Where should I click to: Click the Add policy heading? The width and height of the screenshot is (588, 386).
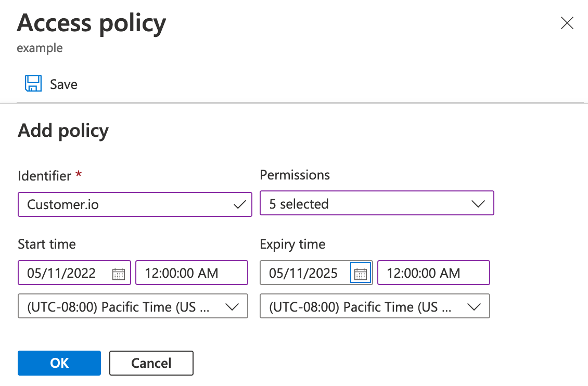(63, 131)
